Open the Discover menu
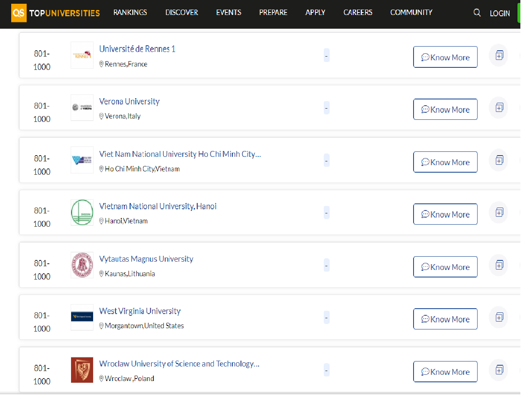 182,12
